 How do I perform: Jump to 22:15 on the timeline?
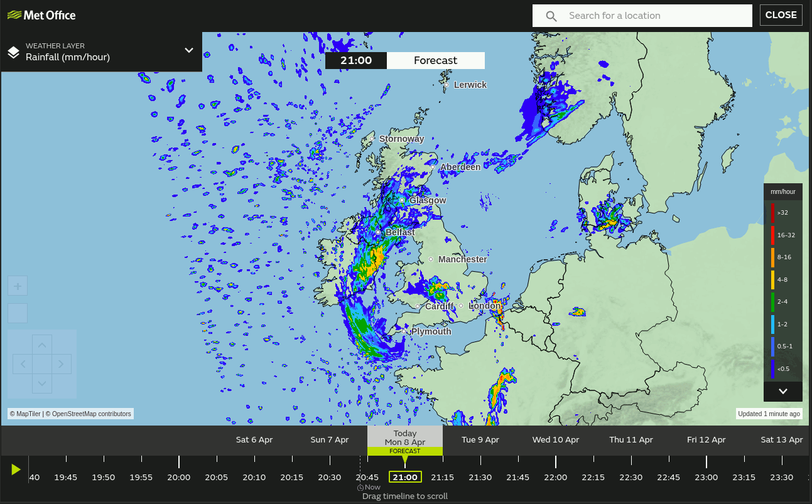(x=593, y=477)
